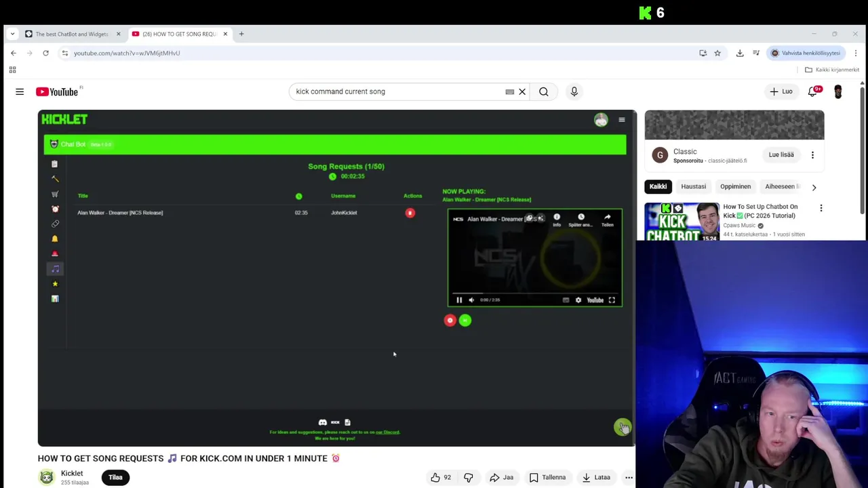Click the red stop button under the player
The width and height of the screenshot is (868, 488).
tap(450, 321)
